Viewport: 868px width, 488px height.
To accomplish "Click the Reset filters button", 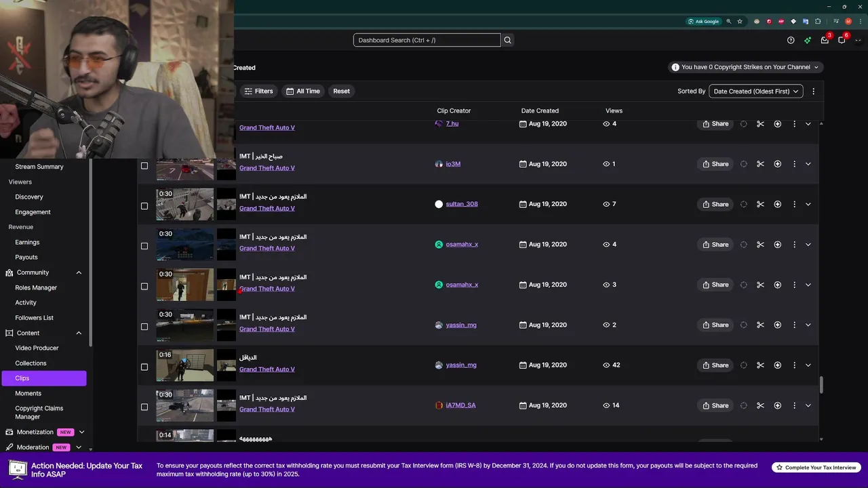I will [341, 91].
